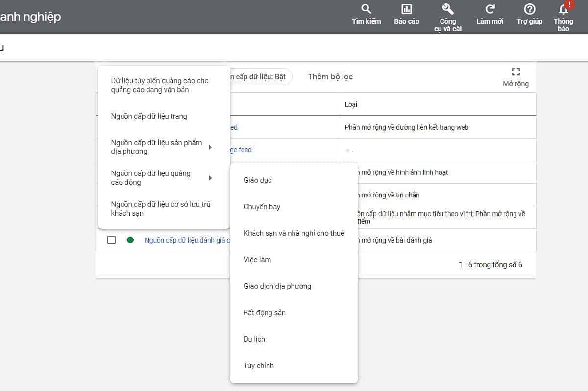Select the Tùy chỉnh option
The height and width of the screenshot is (391, 588).
(259, 366)
